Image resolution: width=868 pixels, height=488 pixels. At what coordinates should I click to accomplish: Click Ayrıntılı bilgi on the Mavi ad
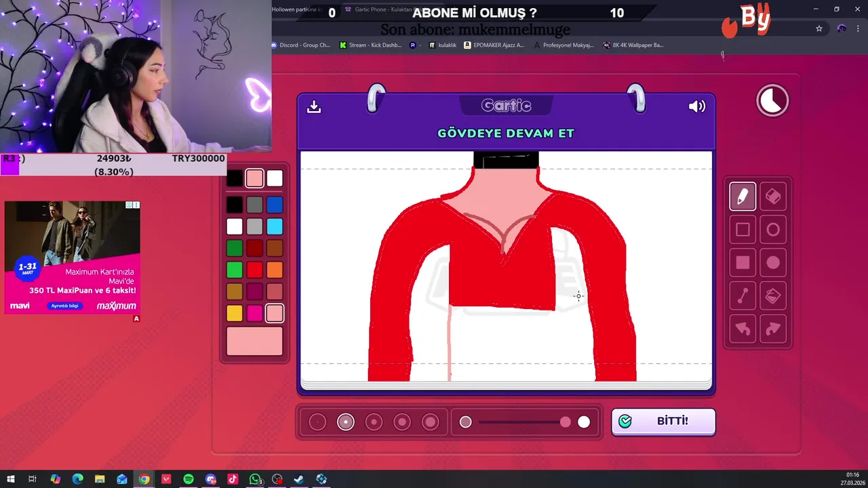click(65, 306)
